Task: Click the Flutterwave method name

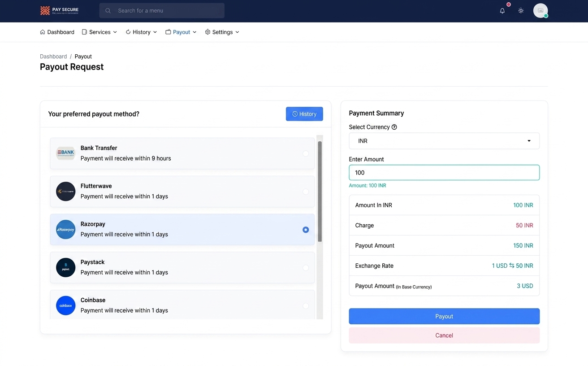Action: (96, 186)
